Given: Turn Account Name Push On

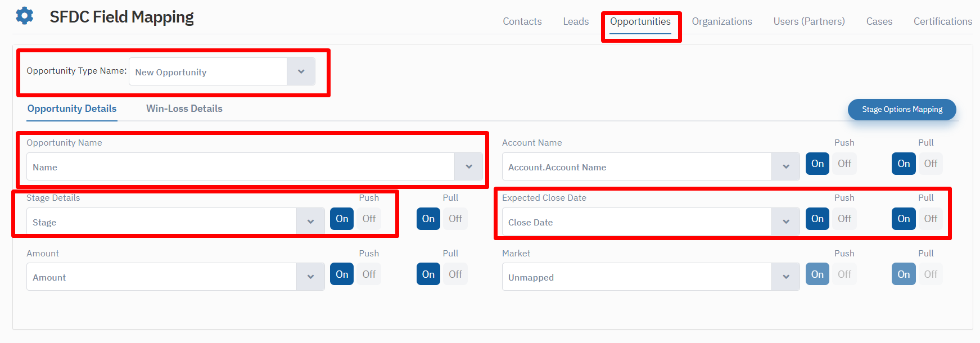Looking at the screenshot, I should click(x=818, y=164).
